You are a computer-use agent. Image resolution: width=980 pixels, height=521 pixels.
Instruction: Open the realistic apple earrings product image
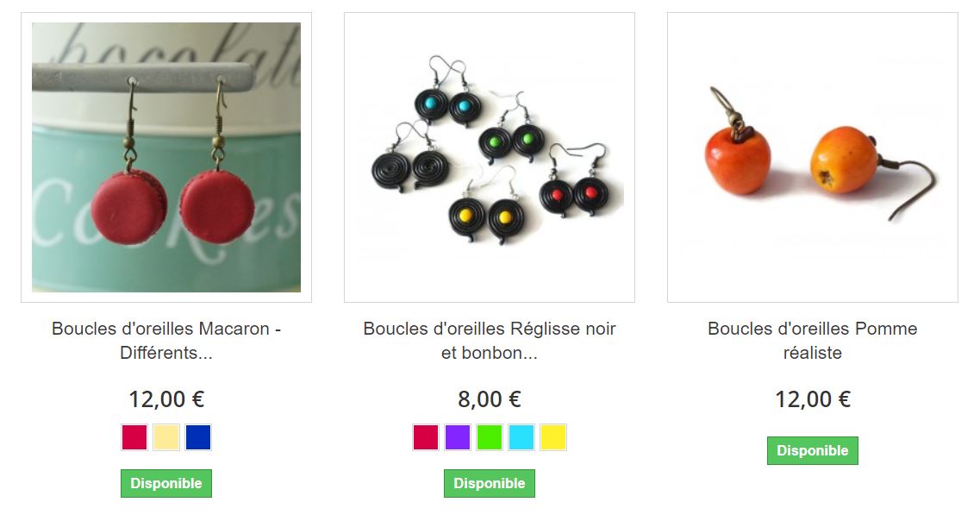(x=813, y=158)
